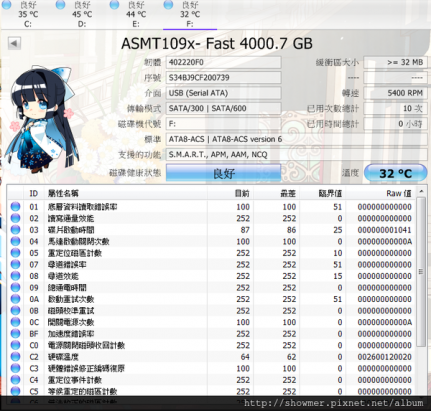Click status icon of attribute 0B

[15, 311]
